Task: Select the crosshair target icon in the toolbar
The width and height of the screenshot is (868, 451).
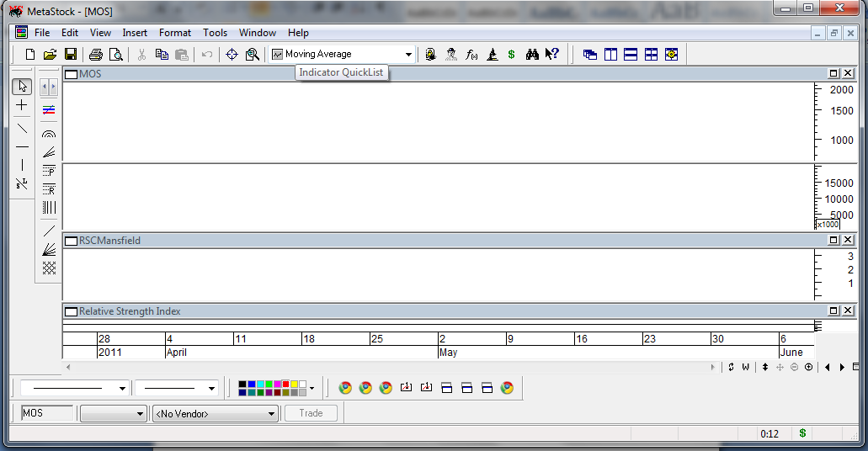Action: coord(232,54)
